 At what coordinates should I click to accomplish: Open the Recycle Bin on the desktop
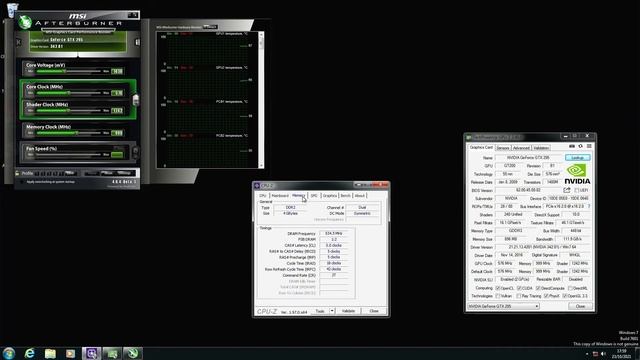tap(12, 10)
